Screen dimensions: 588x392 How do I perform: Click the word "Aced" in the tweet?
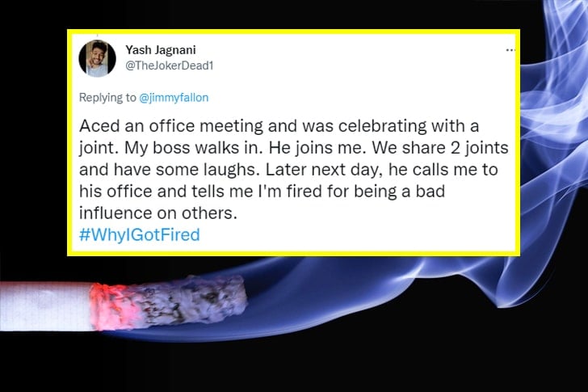click(98, 129)
